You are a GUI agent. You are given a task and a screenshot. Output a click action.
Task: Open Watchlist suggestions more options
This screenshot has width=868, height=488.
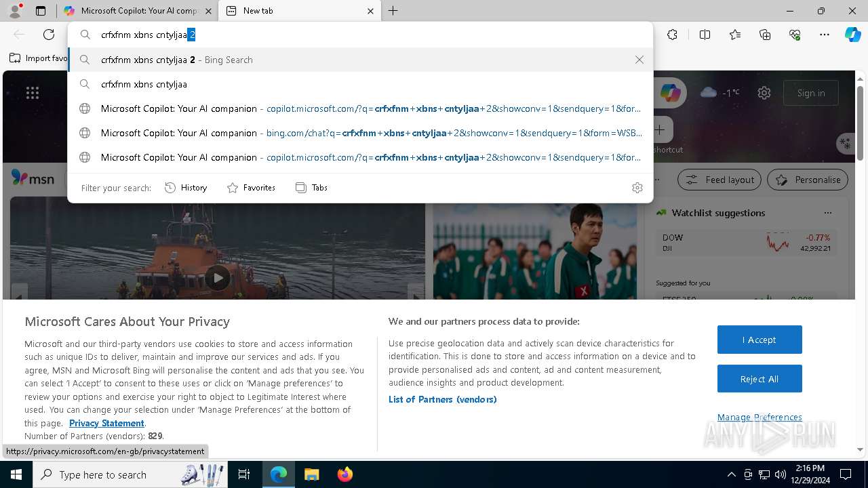[827, 213]
